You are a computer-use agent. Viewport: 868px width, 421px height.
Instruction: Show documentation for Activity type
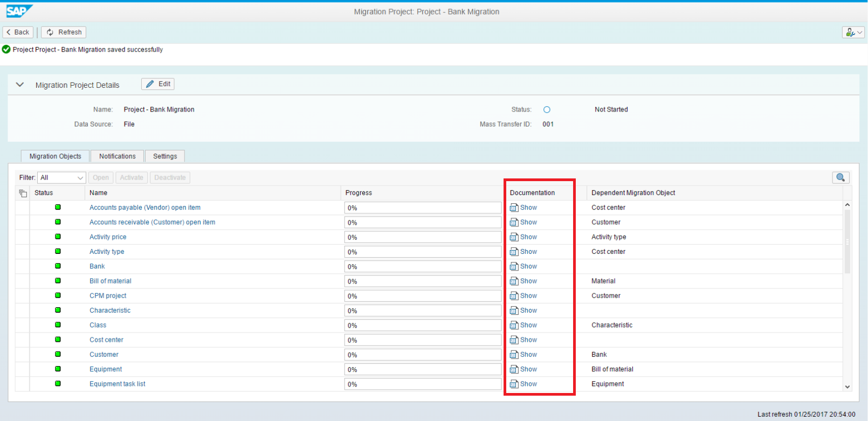tap(523, 252)
